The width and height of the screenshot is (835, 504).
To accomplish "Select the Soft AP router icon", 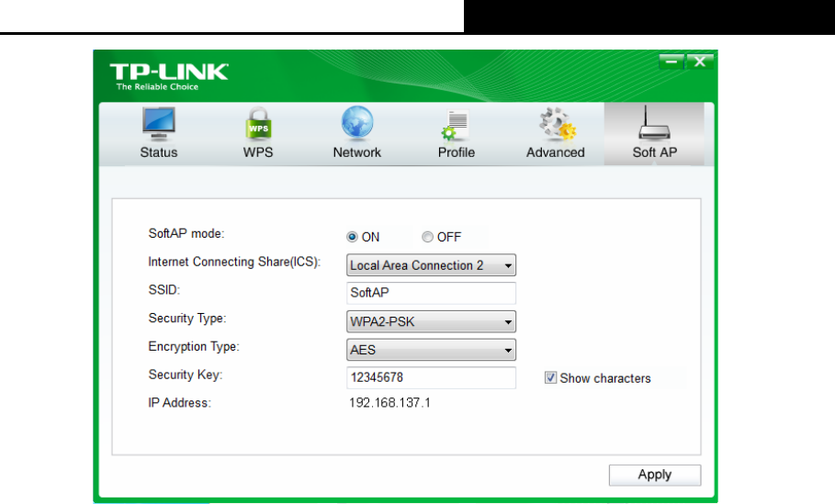I will pos(654,123).
